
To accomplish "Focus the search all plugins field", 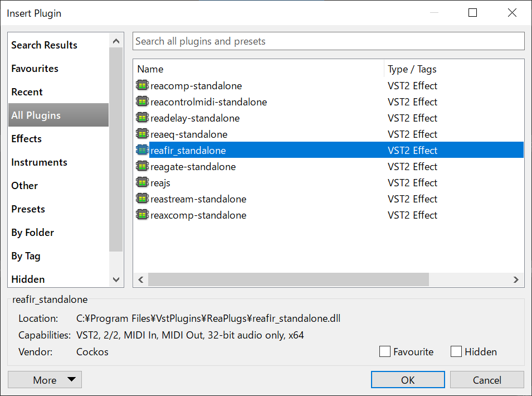I will click(328, 41).
